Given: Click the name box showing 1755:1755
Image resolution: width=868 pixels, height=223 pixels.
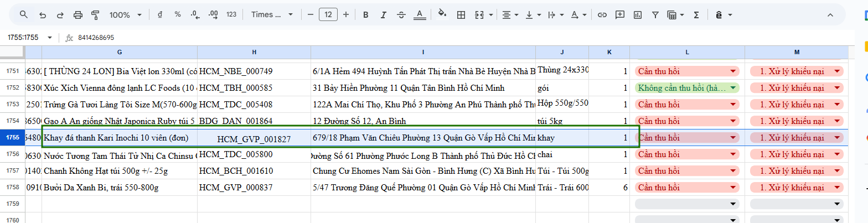Looking at the screenshot, I should point(22,38).
